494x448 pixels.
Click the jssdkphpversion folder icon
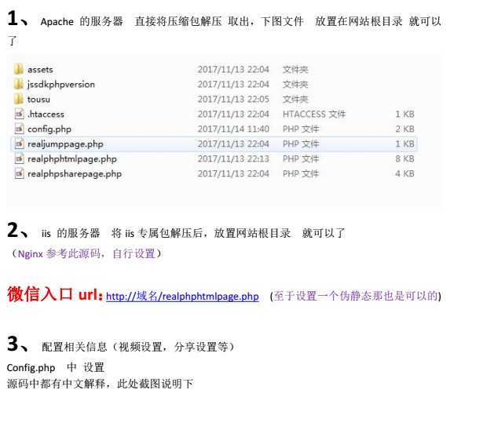coord(19,84)
